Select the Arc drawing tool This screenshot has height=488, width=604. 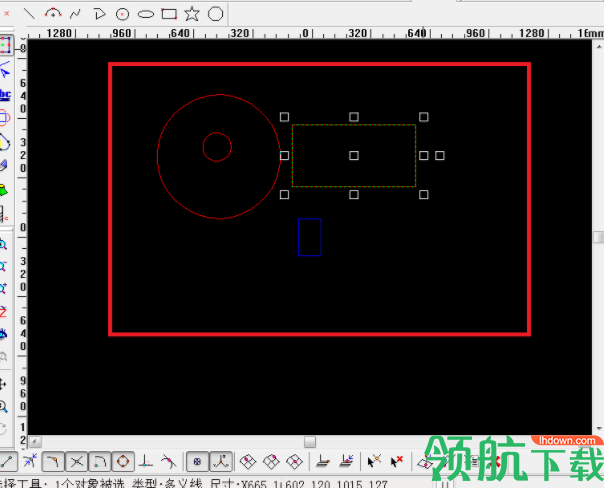click(x=53, y=14)
